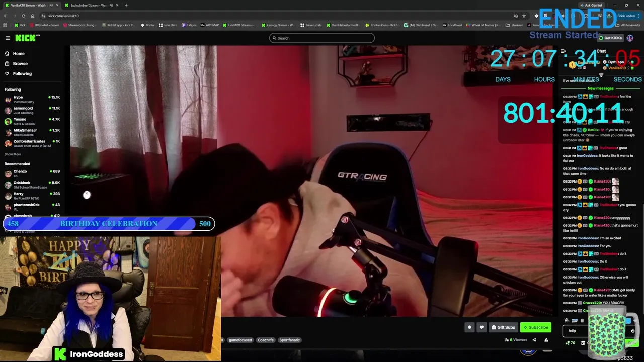Open the Kick hamburger sidebar menu
This screenshot has height=362, width=644.
[x=8, y=38]
